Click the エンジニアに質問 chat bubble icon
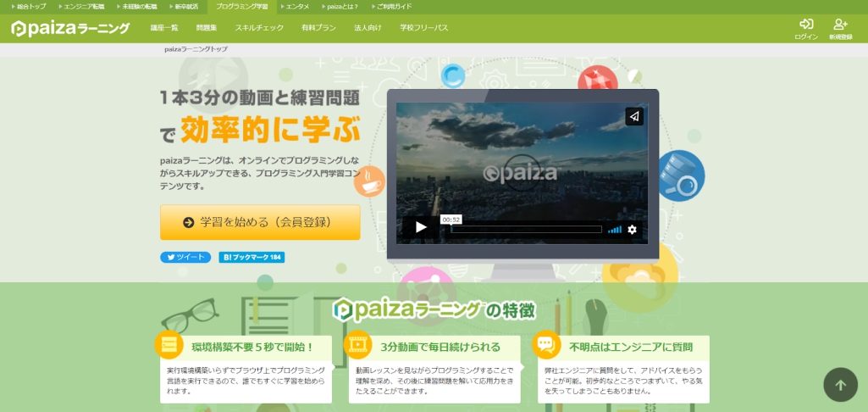Screen dimensions: 868x412 pos(546,344)
